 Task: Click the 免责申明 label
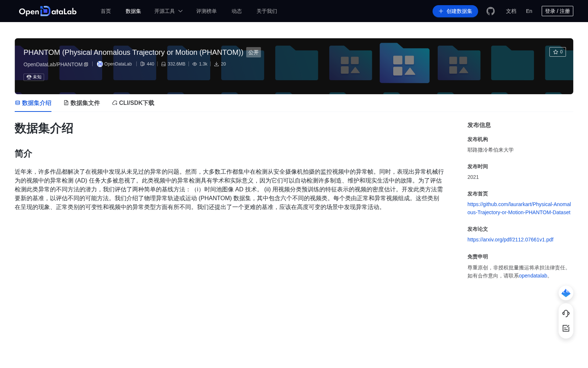[478, 256]
